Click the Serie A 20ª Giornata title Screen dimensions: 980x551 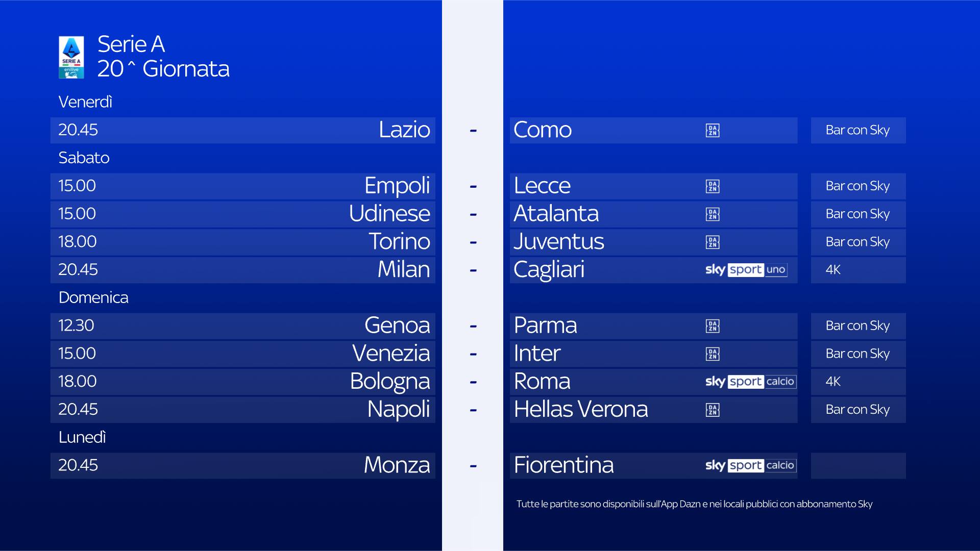[163, 57]
